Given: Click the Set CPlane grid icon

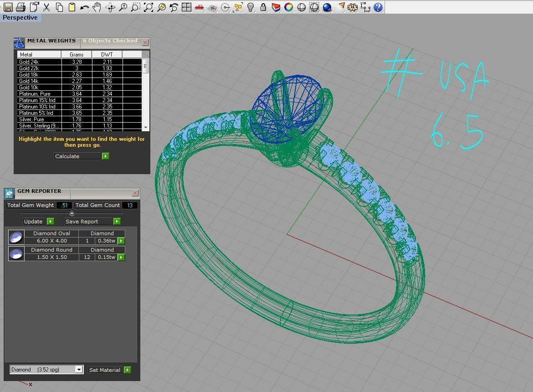Looking at the screenshot, I should point(212,7).
